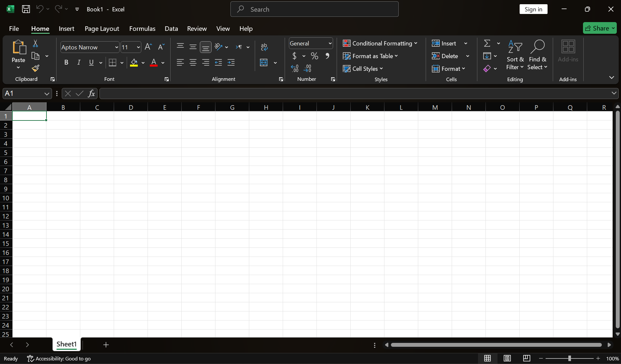This screenshot has height=364, width=621.
Task: Activate the Format Painter brush
Action: 35,68
